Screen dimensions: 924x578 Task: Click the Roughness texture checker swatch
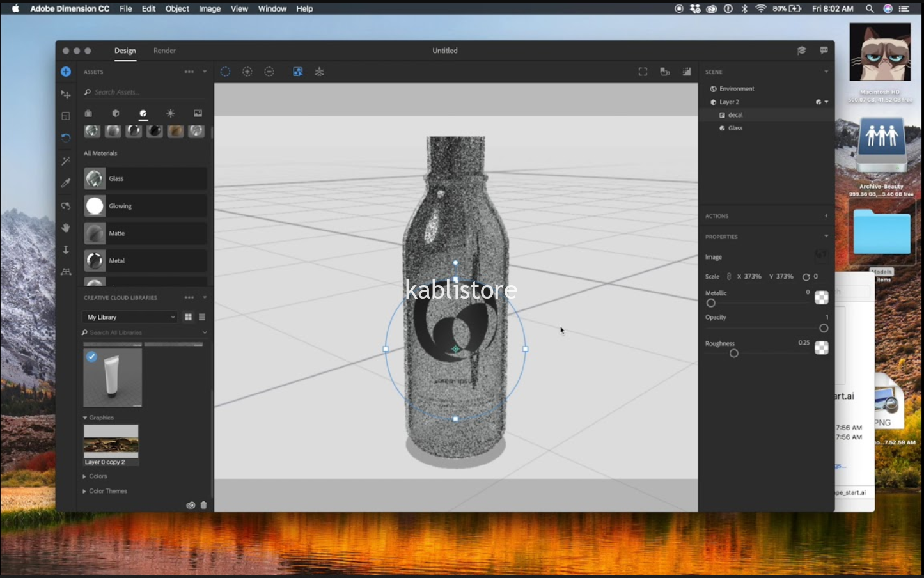(x=822, y=348)
